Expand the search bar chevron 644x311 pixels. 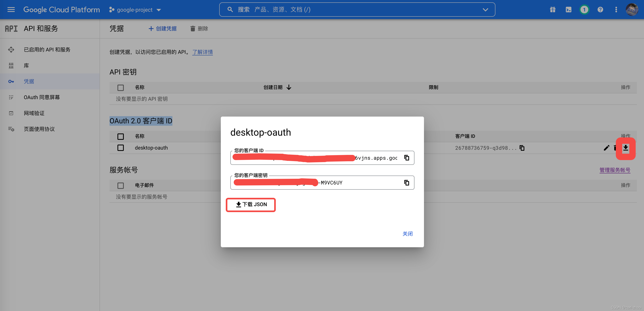485,10
